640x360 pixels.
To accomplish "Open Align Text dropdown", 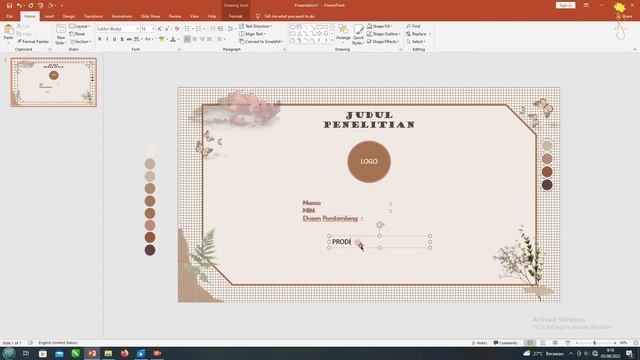I will click(x=252, y=34).
